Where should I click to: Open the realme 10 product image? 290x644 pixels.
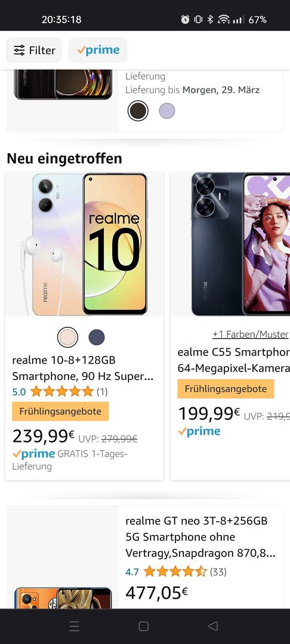(x=84, y=244)
